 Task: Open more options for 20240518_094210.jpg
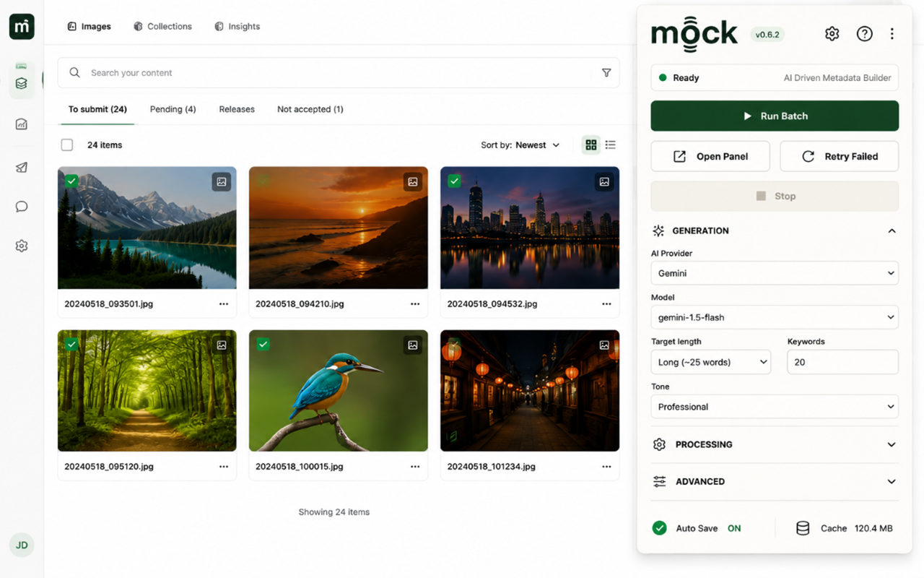coord(415,304)
